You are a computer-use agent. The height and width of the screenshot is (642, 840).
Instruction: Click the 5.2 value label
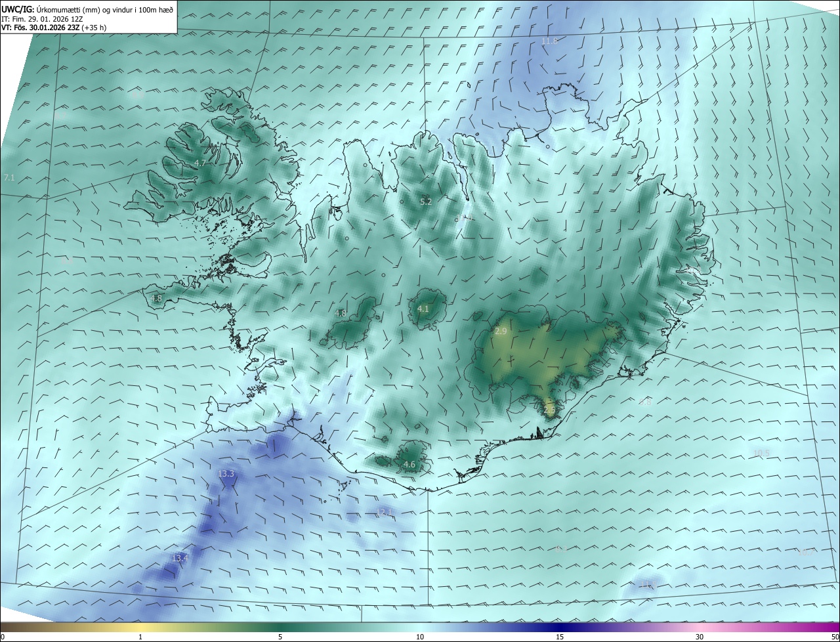[x=426, y=202]
